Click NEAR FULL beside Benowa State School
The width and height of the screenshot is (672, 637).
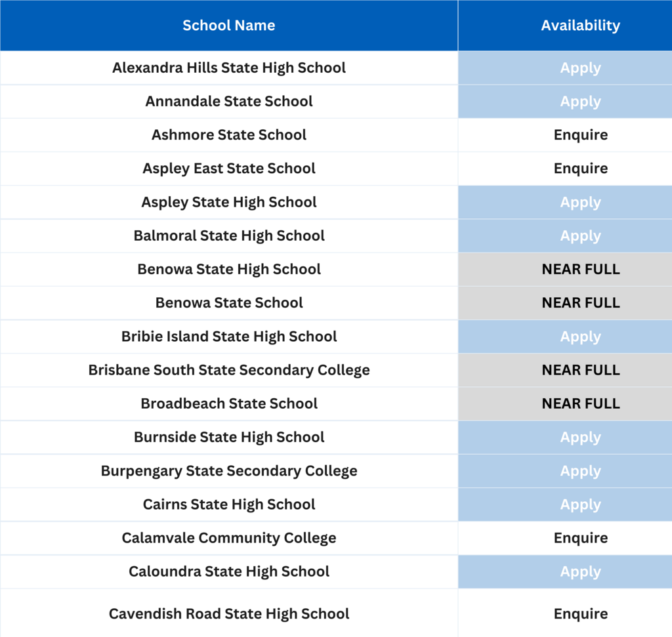[x=580, y=303]
